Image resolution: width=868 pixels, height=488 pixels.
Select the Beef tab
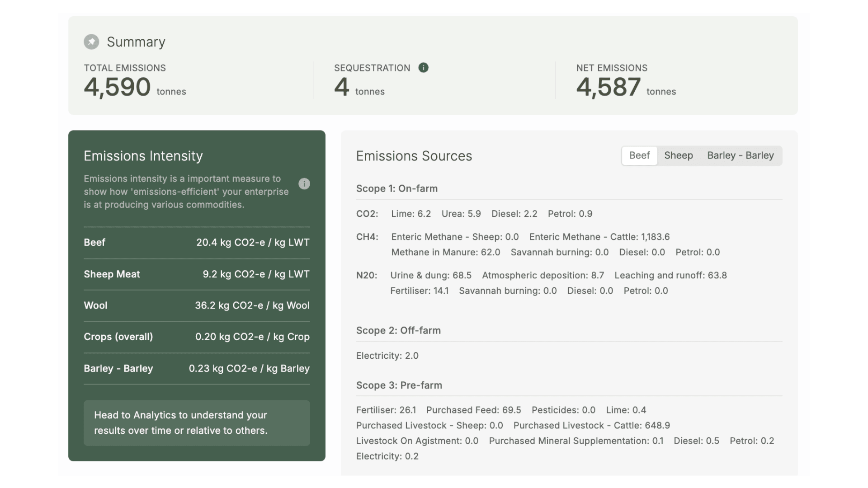point(639,155)
